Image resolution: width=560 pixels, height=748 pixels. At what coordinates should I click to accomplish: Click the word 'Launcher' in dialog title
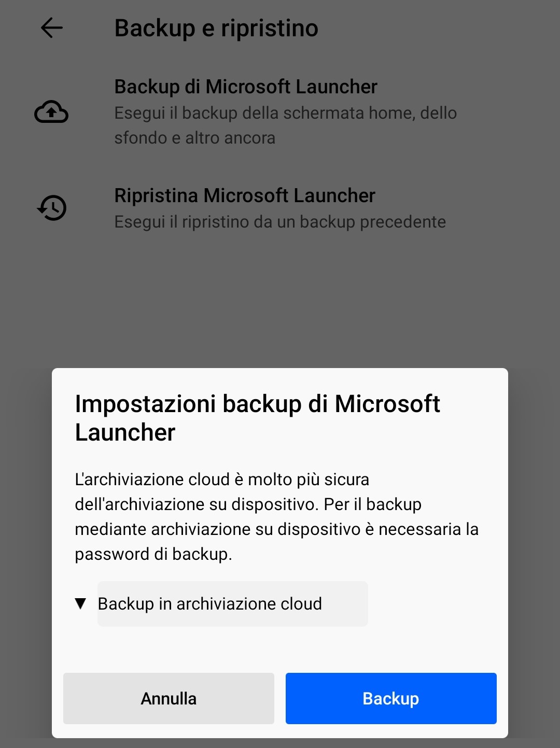tap(125, 432)
